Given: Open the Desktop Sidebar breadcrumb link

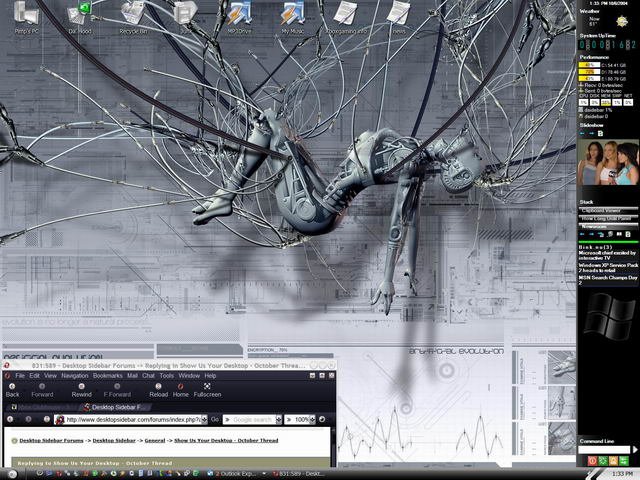Looking at the screenshot, I should pyautogui.click(x=114, y=440).
